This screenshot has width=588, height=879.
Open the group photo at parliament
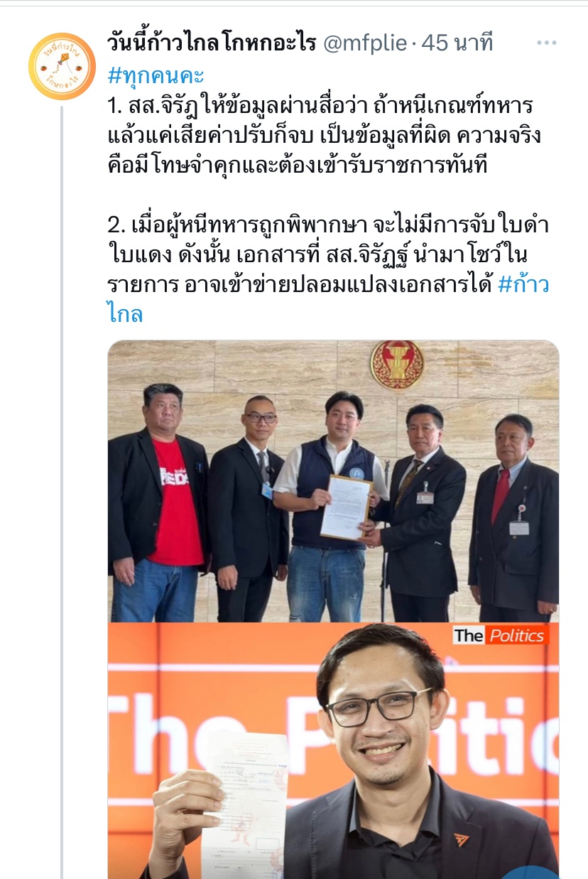click(x=333, y=481)
